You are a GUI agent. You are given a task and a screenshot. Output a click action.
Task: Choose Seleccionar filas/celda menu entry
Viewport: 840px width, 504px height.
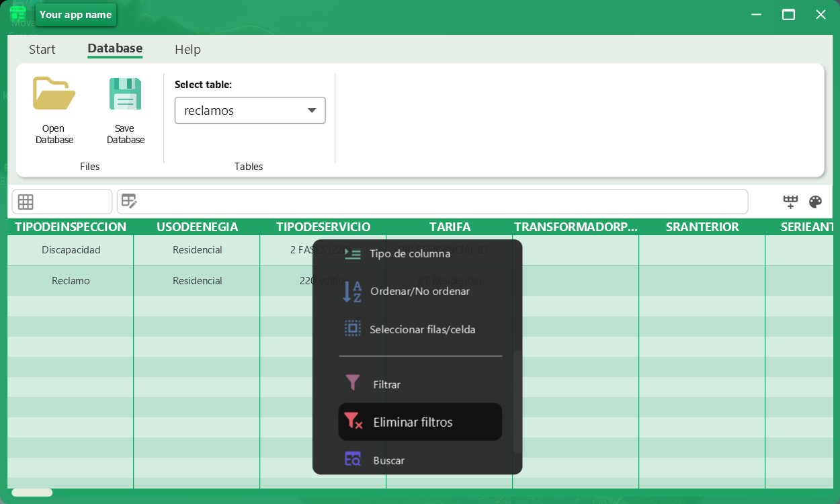[420, 329]
